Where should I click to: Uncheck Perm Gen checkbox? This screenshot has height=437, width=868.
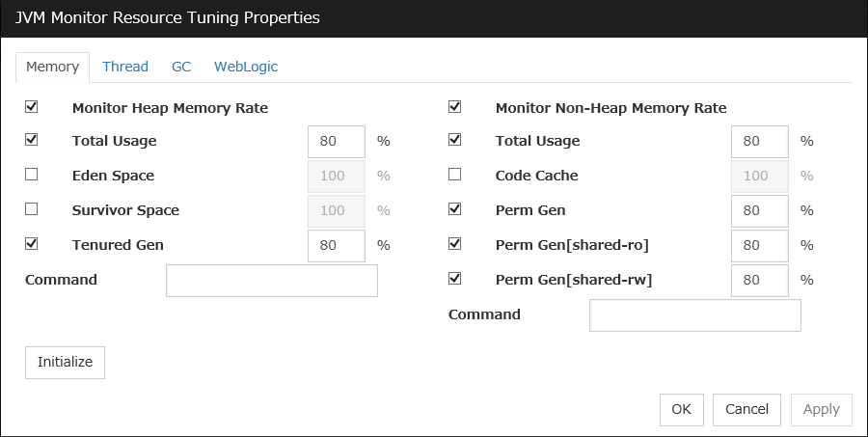click(455, 209)
